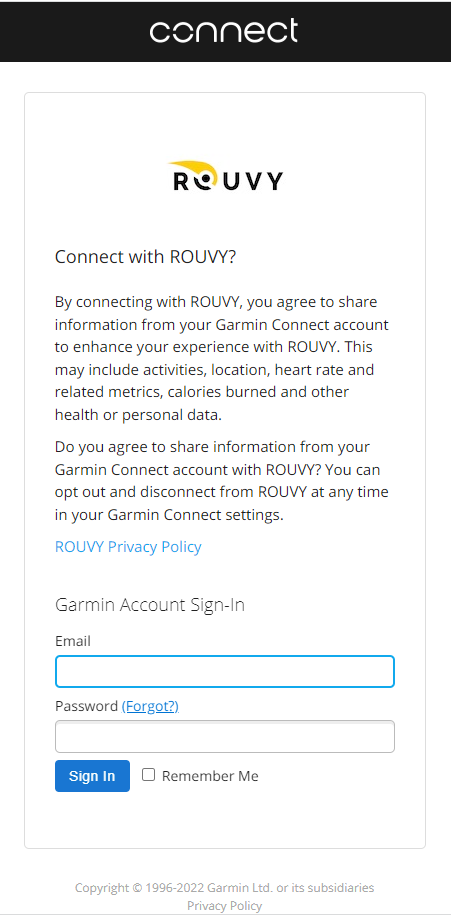451x915 pixels.
Task: Click the Garmin copyright notice text
Action: (x=225, y=888)
